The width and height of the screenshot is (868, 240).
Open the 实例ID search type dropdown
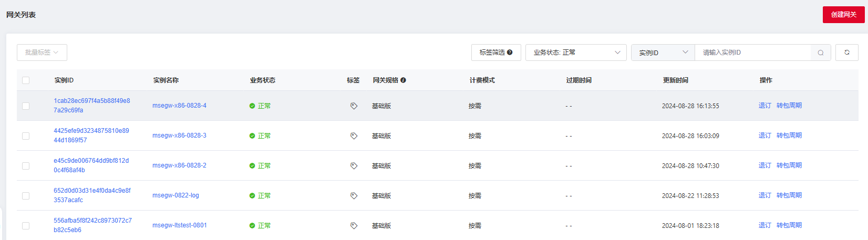click(663, 53)
